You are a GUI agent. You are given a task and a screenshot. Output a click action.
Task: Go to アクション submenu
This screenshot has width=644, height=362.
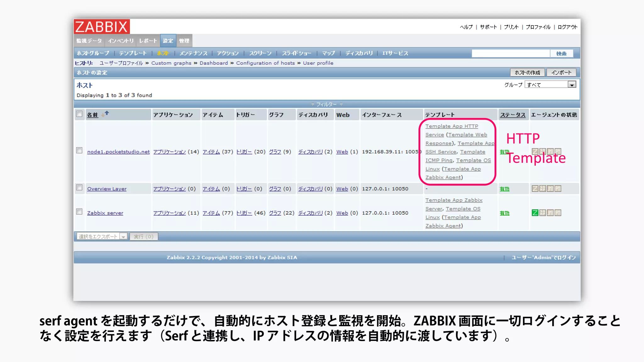[228, 53]
